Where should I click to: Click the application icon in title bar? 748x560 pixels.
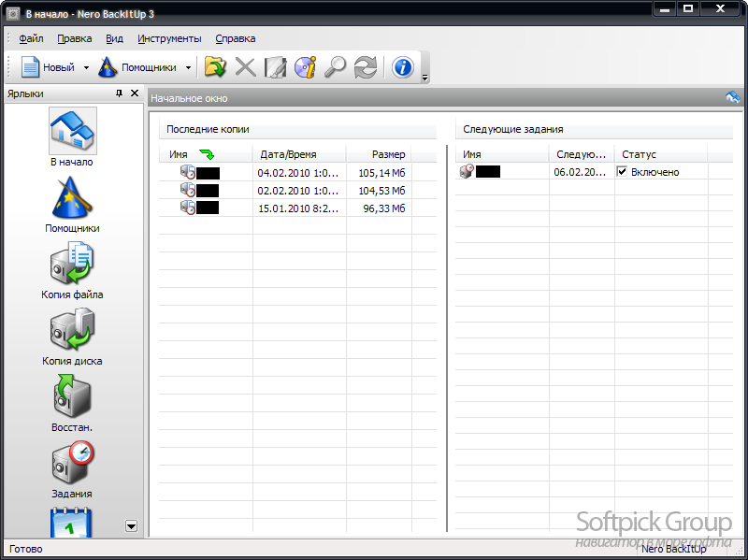(13, 14)
